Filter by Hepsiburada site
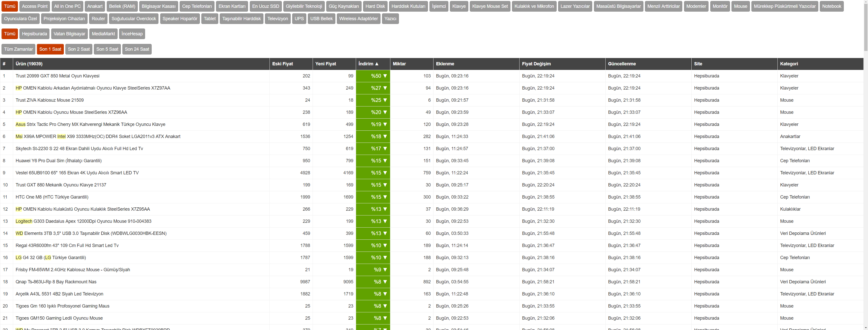868x330 pixels. coord(34,34)
